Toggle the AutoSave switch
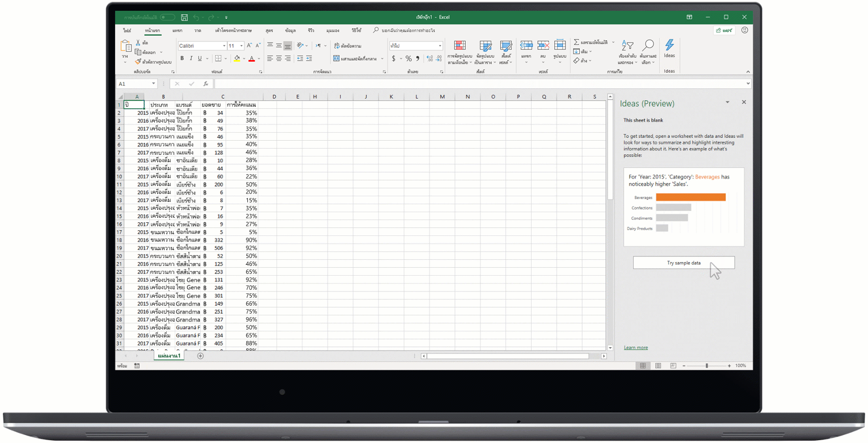Screen dimensions: 868x443 pyautogui.click(x=167, y=18)
